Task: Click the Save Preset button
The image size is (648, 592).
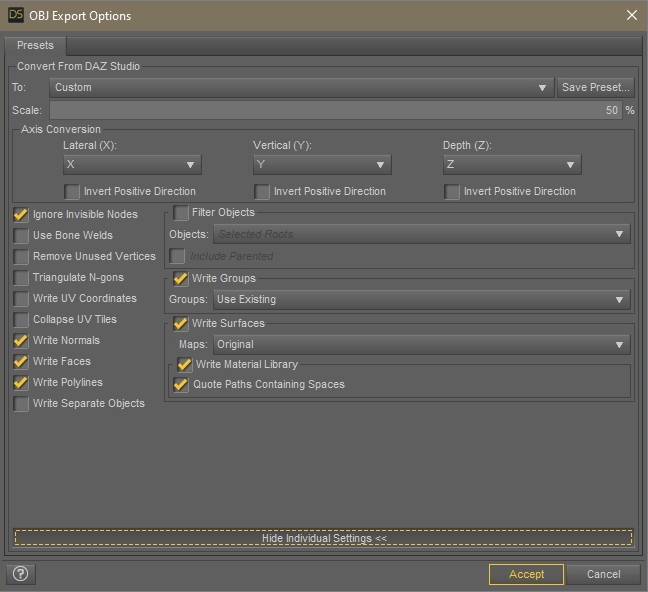Action: (x=595, y=88)
